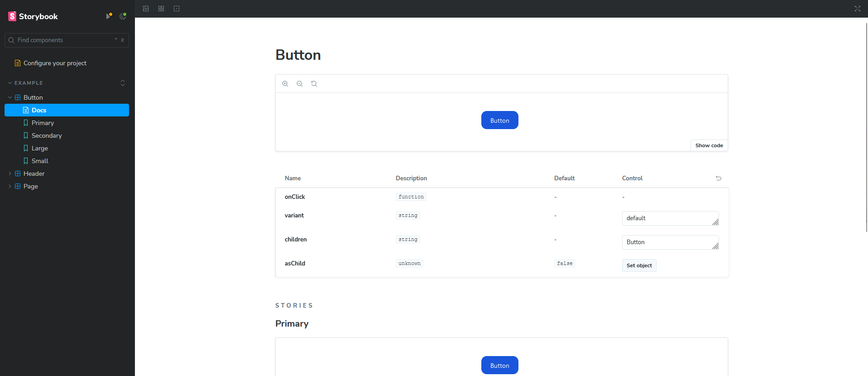The height and width of the screenshot is (376, 868).
Task: Click the bookmark icon beside Small
Action: point(26,161)
